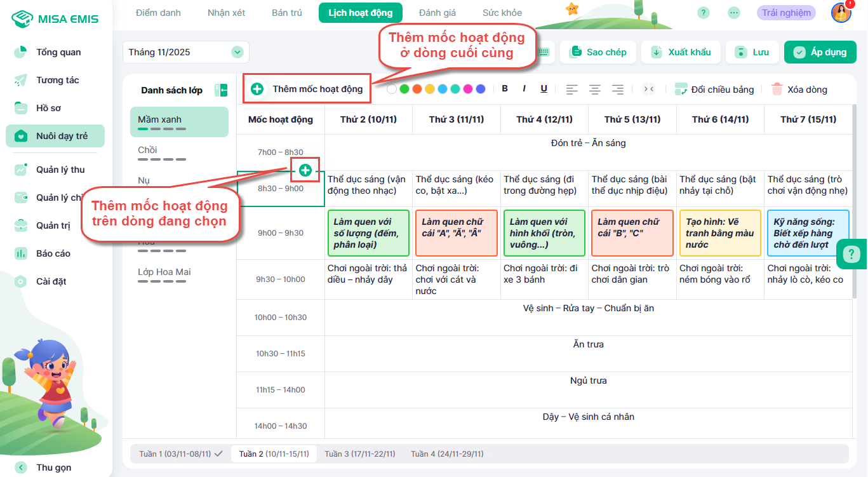Viewport: 868px width, 477px height.
Task: Click the green plus icon on selected row
Action: click(305, 170)
